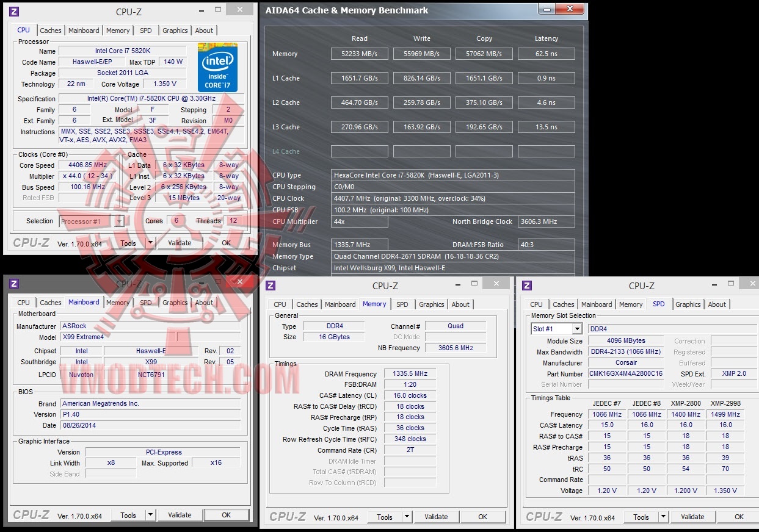This screenshot has height=532, width=759.
Task: Select CPU tab in the CPU-Z Memory window
Action: 280,304
